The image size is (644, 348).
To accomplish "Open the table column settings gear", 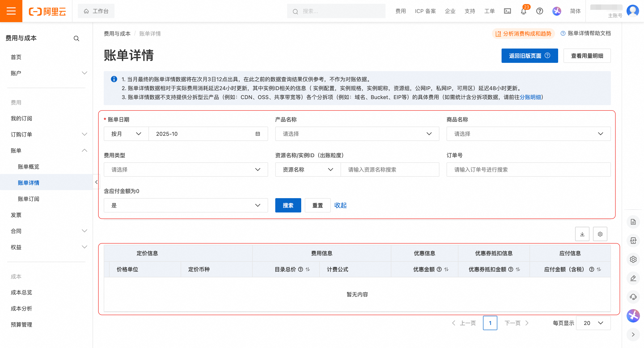I will pyautogui.click(x=600, y=234).
